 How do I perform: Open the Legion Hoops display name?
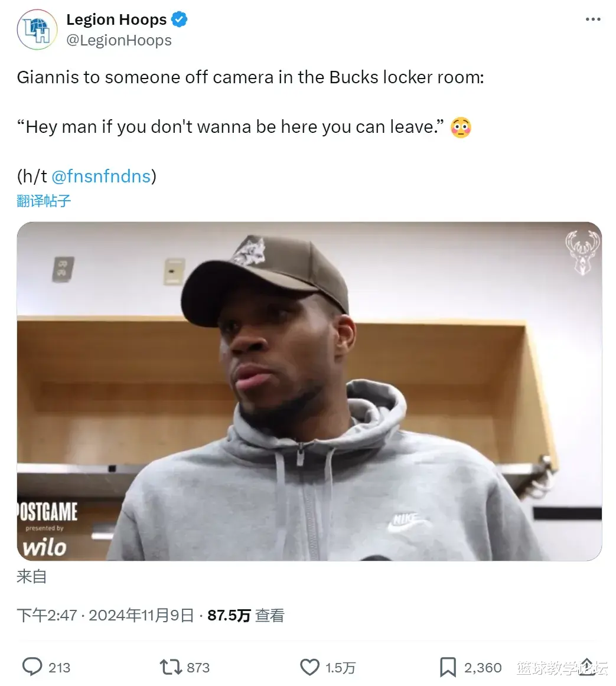pos(116,19)
